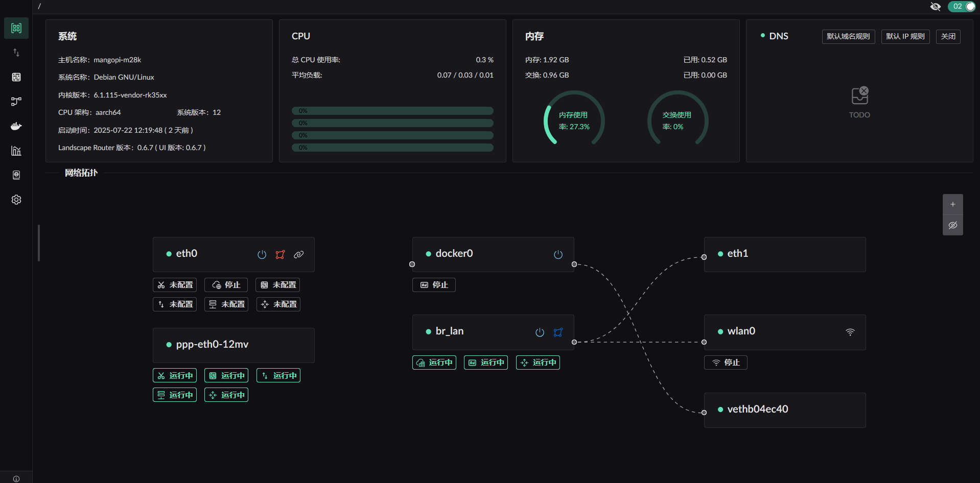Click wlan0 wifi 停止 badge

726,363
